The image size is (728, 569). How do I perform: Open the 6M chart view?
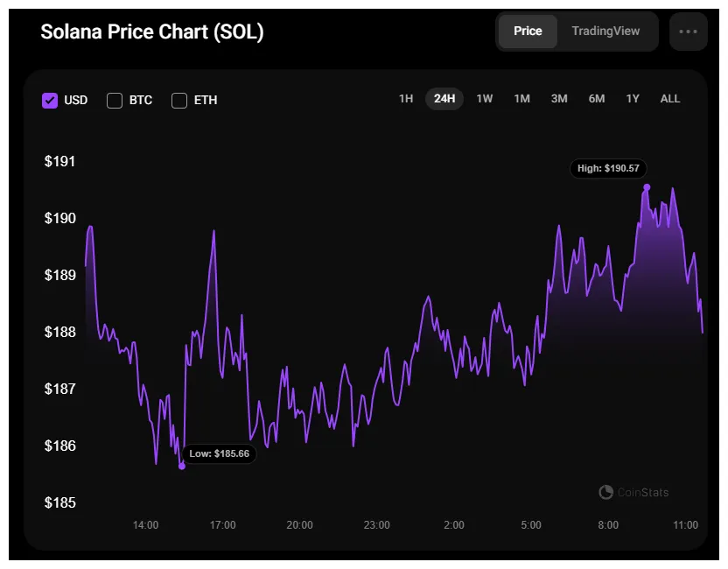point(596,99)
